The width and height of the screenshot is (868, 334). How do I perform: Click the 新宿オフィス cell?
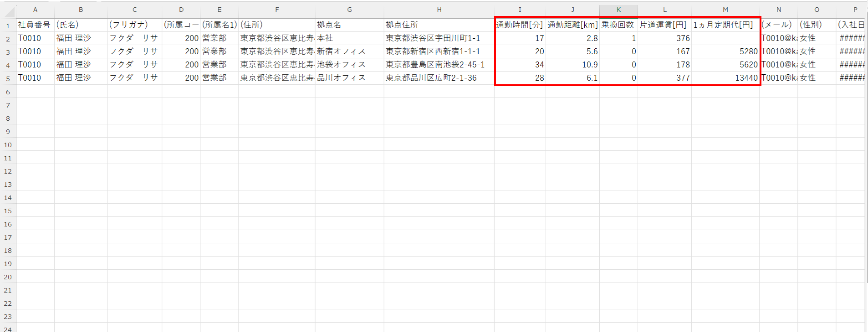(349, 51)
